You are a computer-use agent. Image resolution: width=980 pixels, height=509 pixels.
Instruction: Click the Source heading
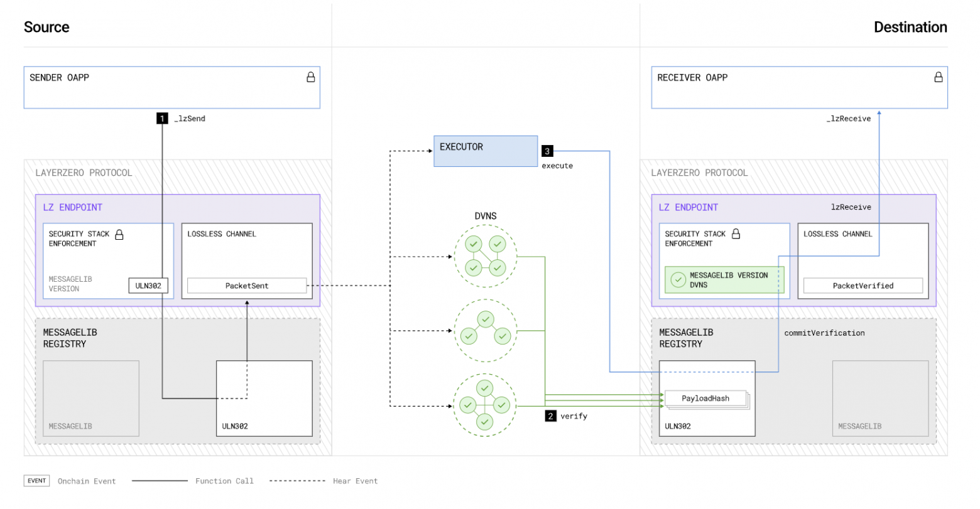46,27
